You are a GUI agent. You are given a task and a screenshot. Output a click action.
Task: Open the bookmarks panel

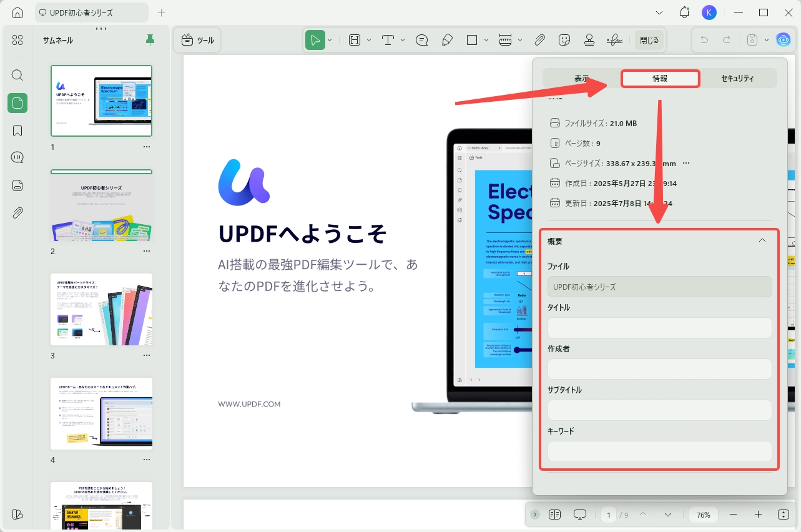pos(17,131)
